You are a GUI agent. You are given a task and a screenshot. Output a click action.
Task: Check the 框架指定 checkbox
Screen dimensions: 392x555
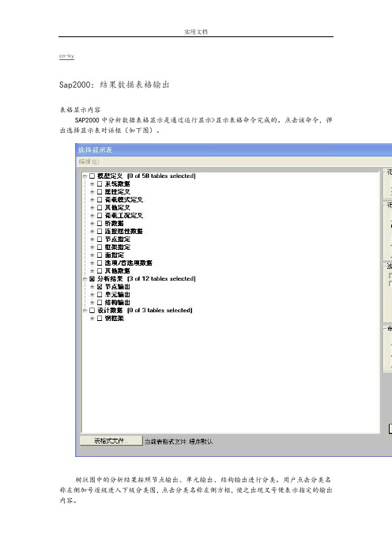pyautogui.click(x=100, y=247)
